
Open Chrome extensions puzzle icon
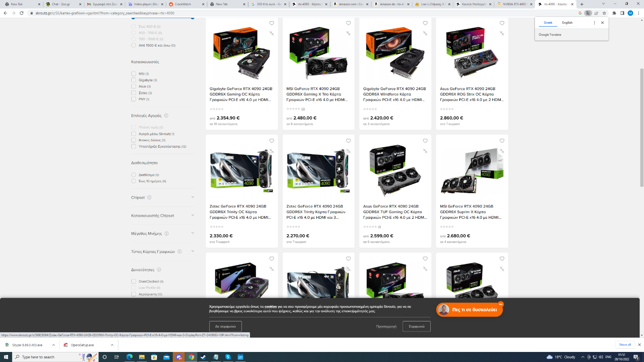(614, 13)
